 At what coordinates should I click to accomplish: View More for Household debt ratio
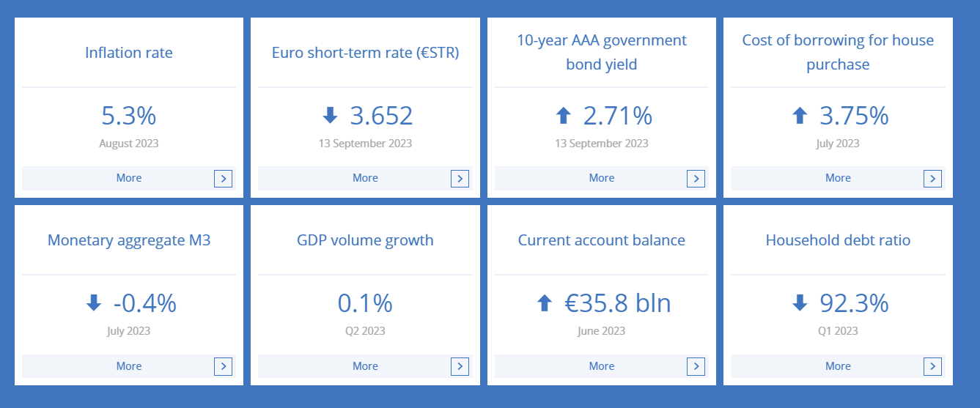click(x=838, y=366)
